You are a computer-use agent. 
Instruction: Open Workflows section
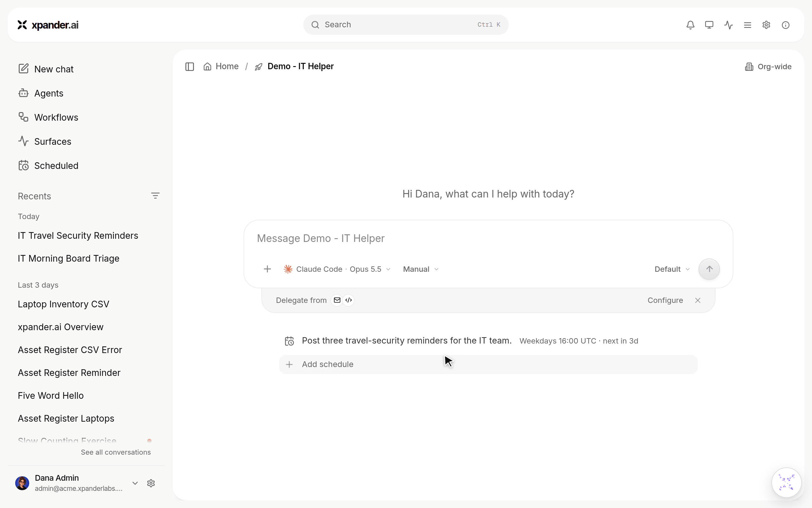(x=48, y=117)
